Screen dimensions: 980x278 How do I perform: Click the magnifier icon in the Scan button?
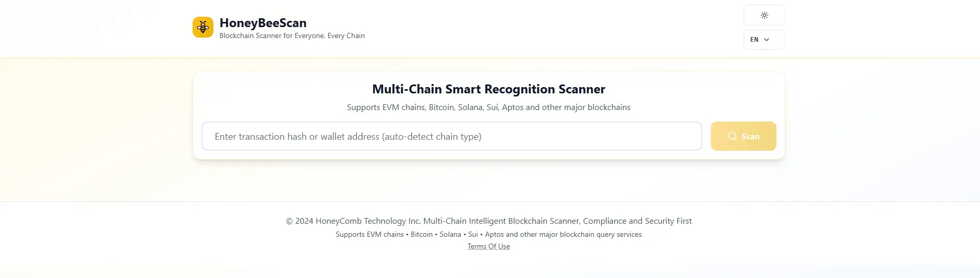click(x=733, y=136)
